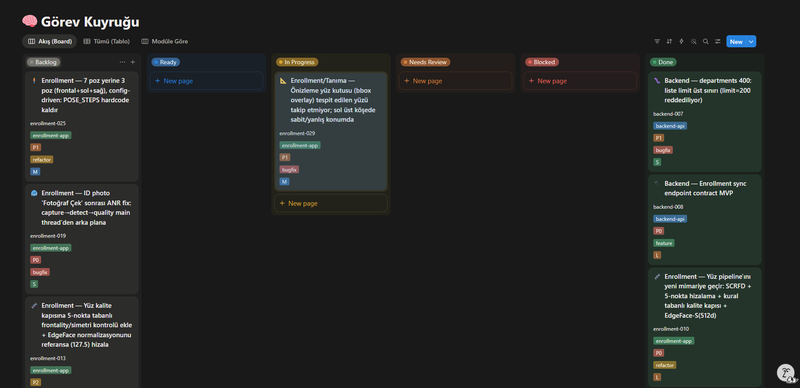This screenshot has height=388, width=800.
Task: Open automations with the lightning bolt icon
Action: [681, 41]
